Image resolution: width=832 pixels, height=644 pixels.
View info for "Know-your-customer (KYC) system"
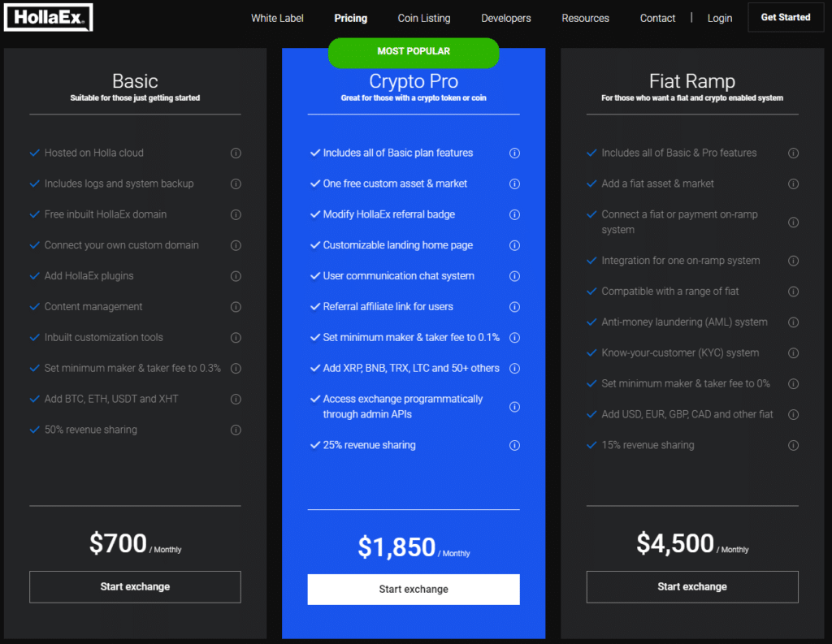793,352
